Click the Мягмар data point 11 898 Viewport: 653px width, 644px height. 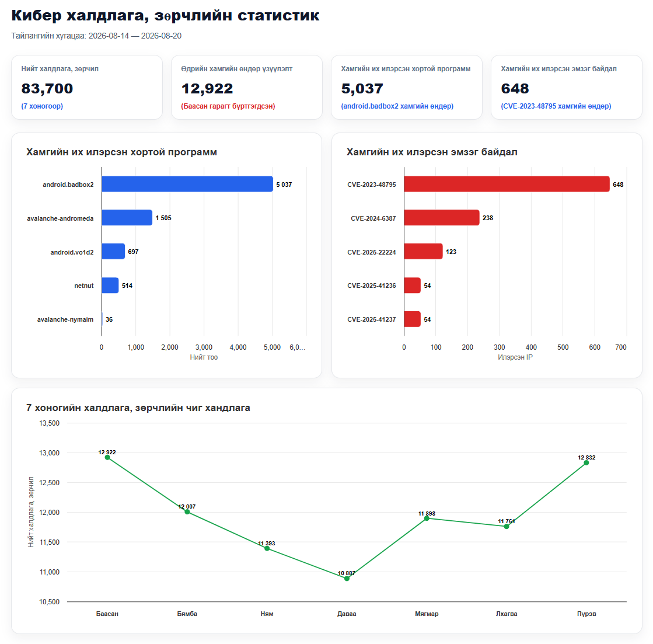427,518
